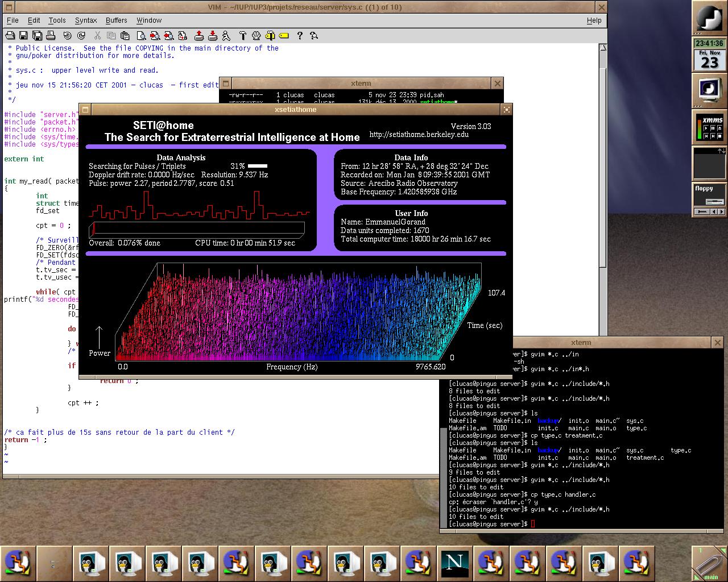This screenshot has width=728, height=582.
Task: Open the File menu in VIM
Action: pyautogui.click(x=13, y=20)
